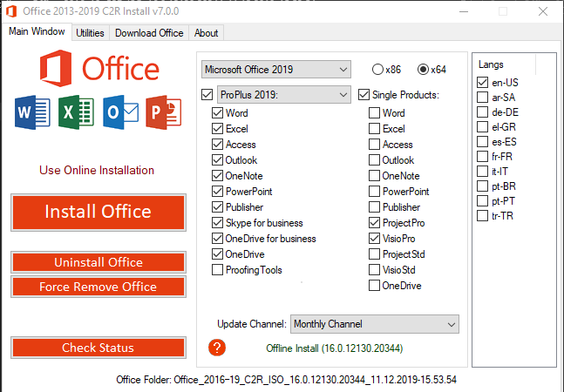564x392 pixels.
Task: Check PowerPoint under Single Products
Action: click(375, 192)
